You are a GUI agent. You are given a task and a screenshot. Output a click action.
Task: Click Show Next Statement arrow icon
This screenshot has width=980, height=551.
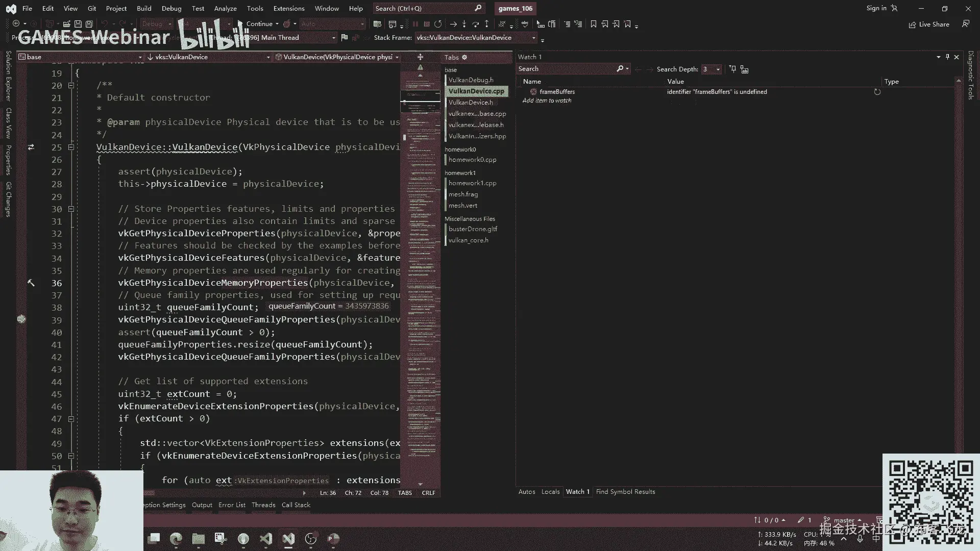click(453, 24)
